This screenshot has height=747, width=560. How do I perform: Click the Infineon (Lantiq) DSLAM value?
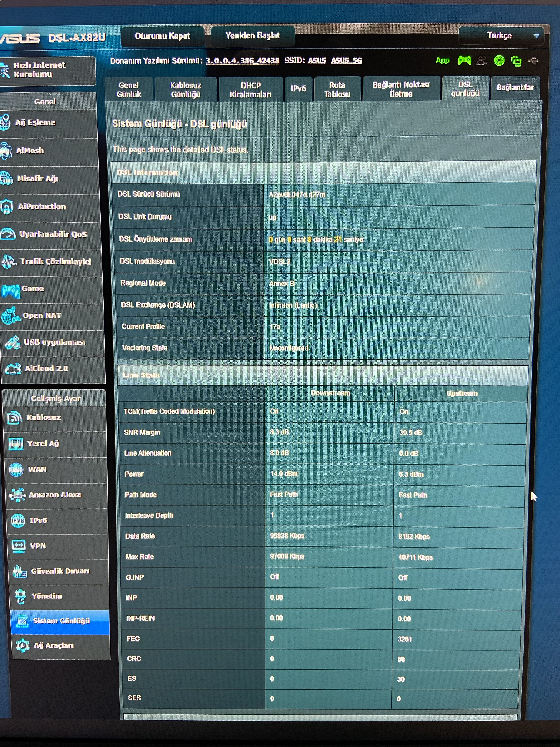coord(293,305)
